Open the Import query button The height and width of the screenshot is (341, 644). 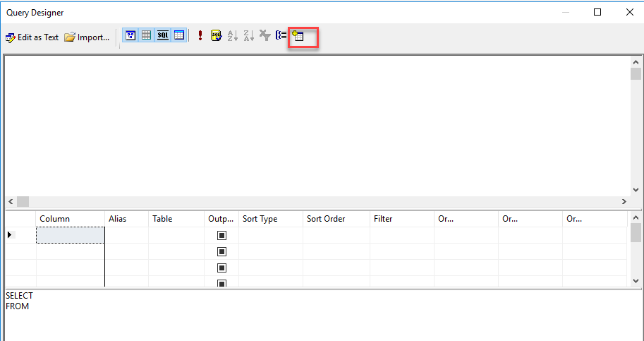(x=87, y=37)
